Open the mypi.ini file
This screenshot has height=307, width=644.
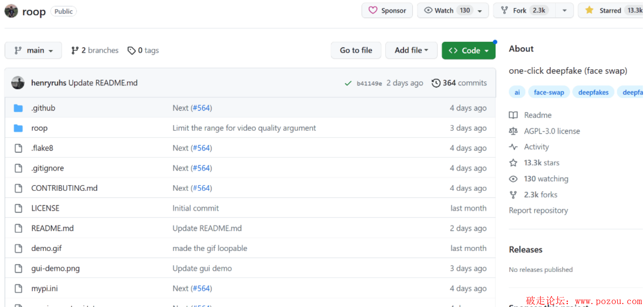tap(45, 289)
